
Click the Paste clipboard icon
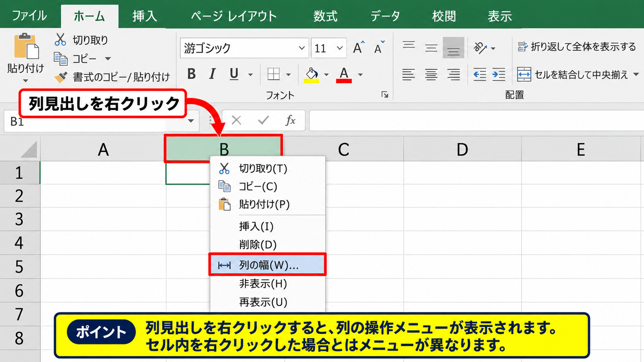pos(26,46)
